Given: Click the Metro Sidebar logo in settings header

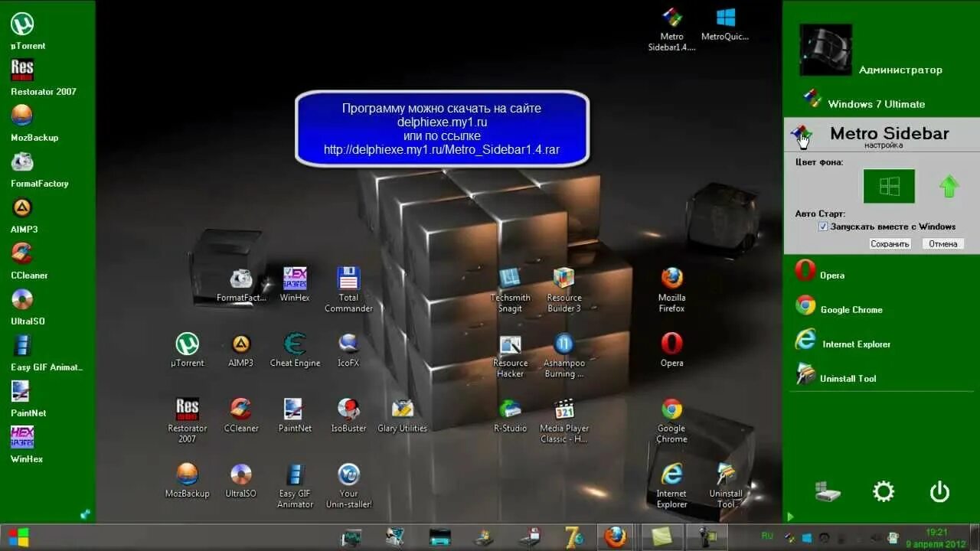Looking at the screenshot, I should tap(802, 136).
